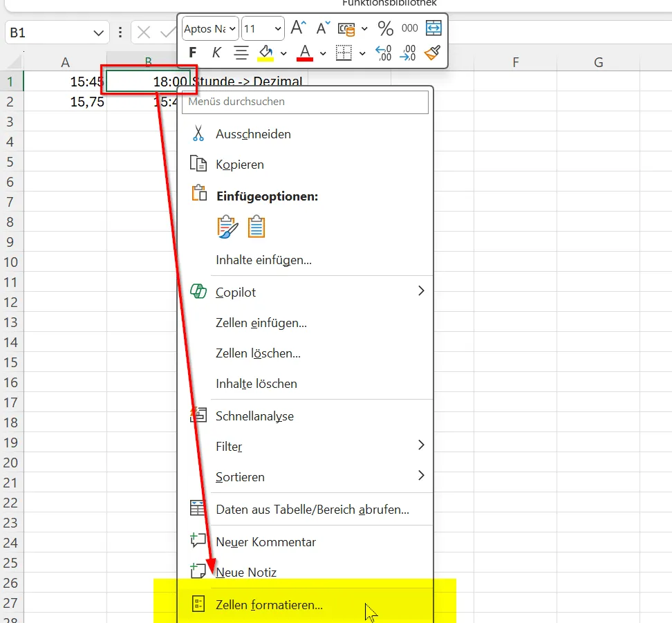The image size is (672, 623).
Task: Choose Zellen formatieren from the menu
Action: 268,604
